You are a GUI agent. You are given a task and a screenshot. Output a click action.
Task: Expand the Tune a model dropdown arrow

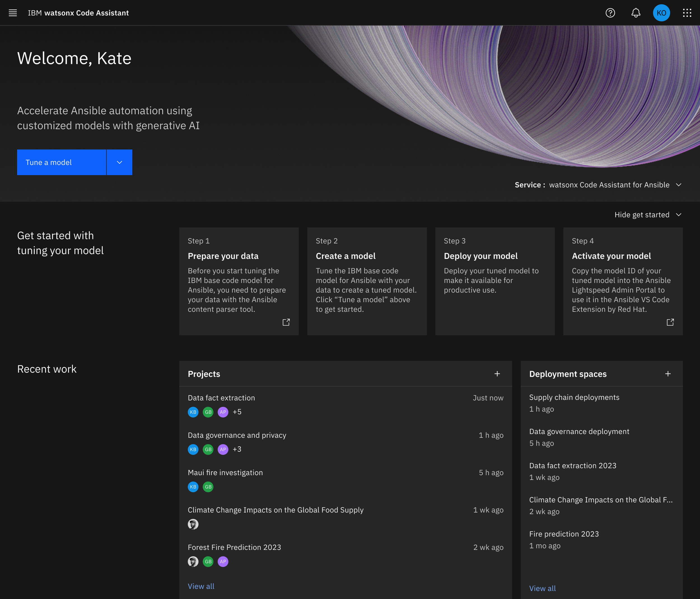click(x=119, y=162)
